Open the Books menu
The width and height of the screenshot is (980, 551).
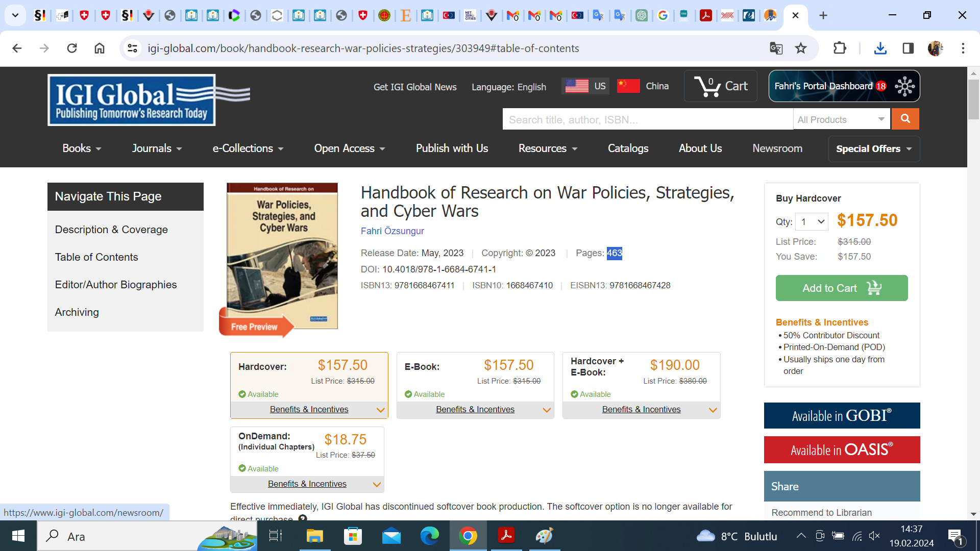click(82, 148)
